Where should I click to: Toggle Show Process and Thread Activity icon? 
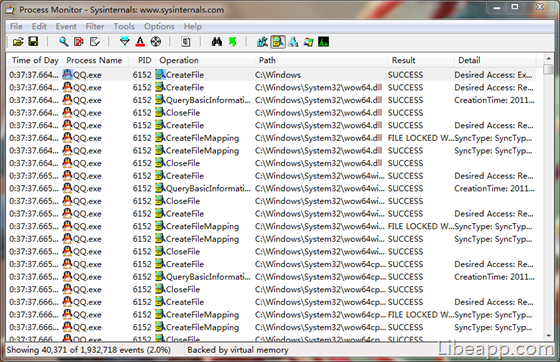[x=309, y=42]
